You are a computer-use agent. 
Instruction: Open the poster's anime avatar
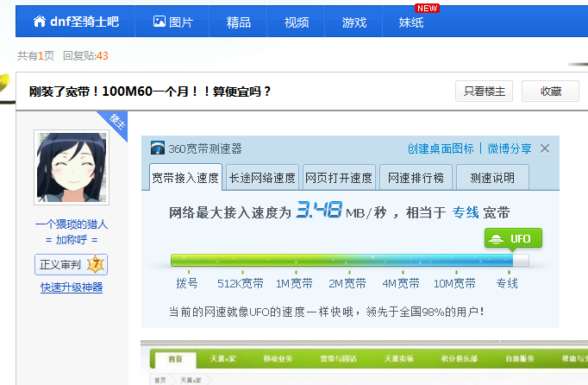(x=72, y=167)
